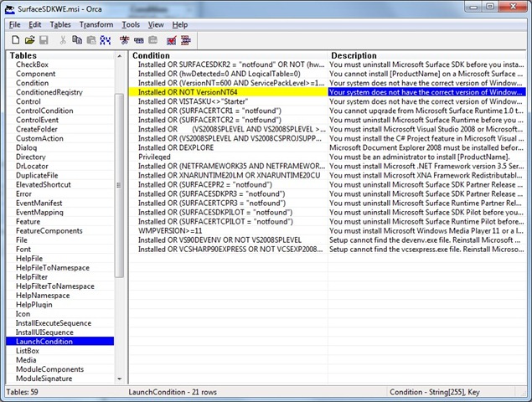Image resolution: width=532 pixels, height=402 pixels.
Task: Click the Tables list scrollbar thumb
Action: point(119,185)
